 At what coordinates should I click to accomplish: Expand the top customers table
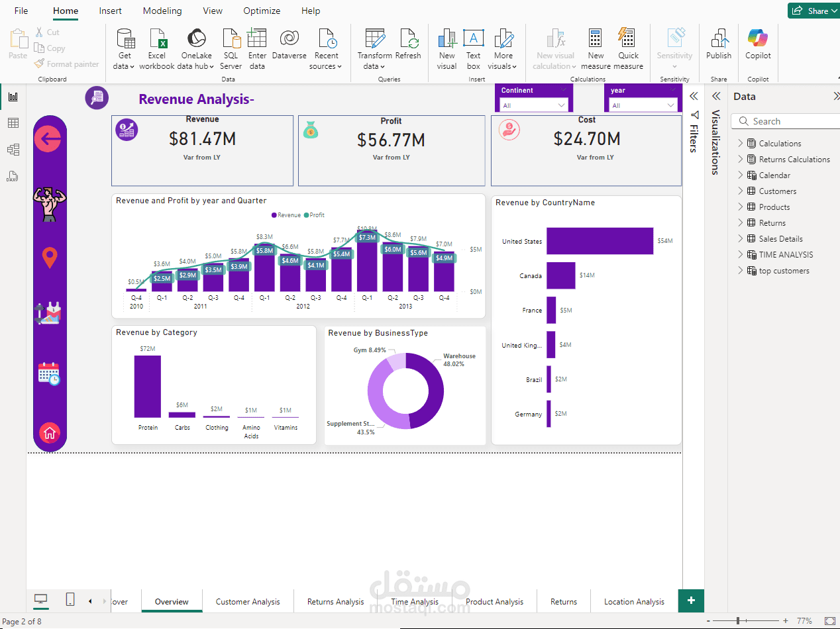point(741,270)
